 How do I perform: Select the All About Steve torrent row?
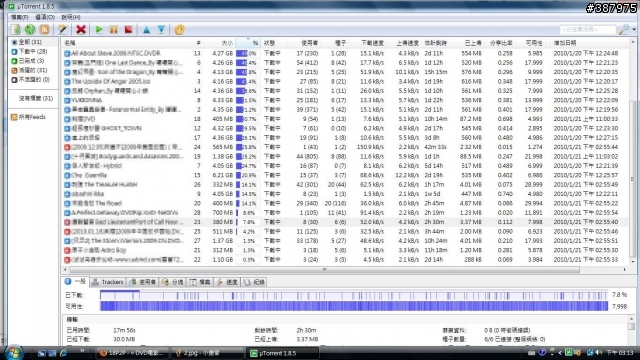pos(344,53)
